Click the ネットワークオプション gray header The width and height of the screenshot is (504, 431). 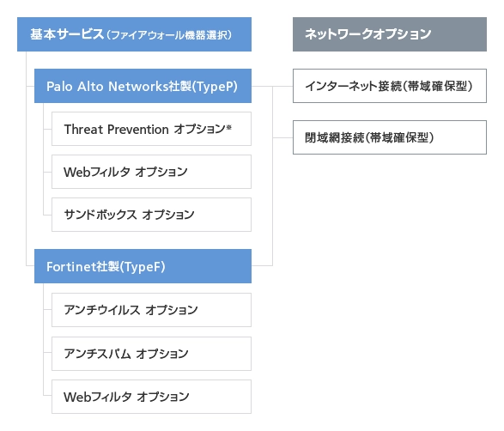point(390,34)
